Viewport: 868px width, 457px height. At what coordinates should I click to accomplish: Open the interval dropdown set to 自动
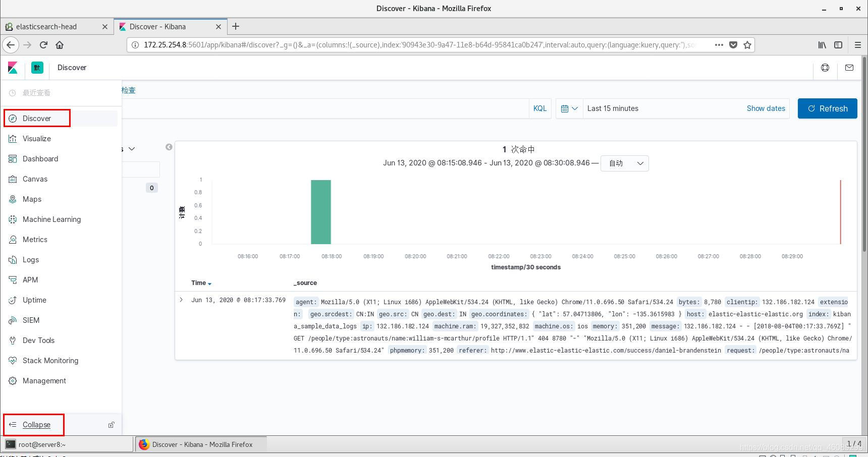coord(625,163)
